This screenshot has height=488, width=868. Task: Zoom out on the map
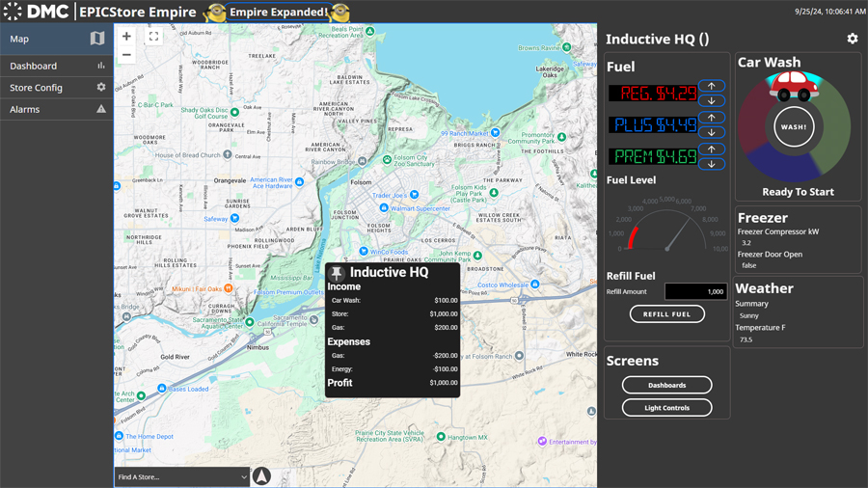click(126, 56)
